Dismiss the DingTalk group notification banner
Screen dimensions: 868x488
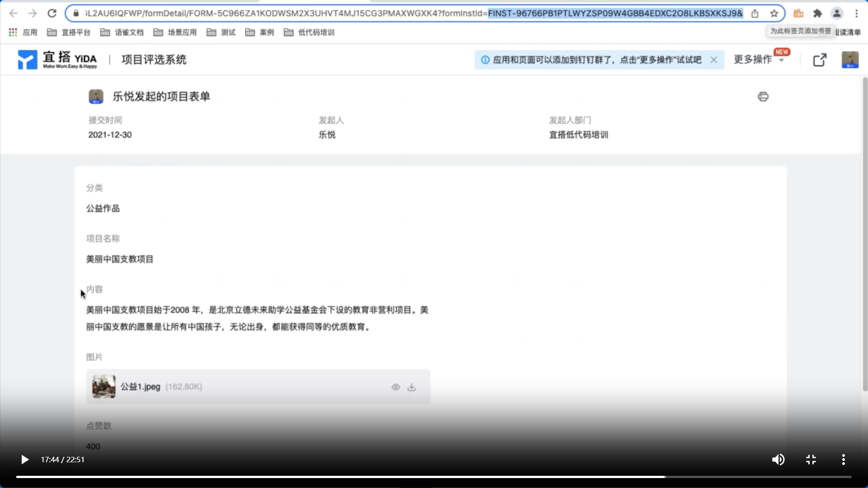point(713,60)
